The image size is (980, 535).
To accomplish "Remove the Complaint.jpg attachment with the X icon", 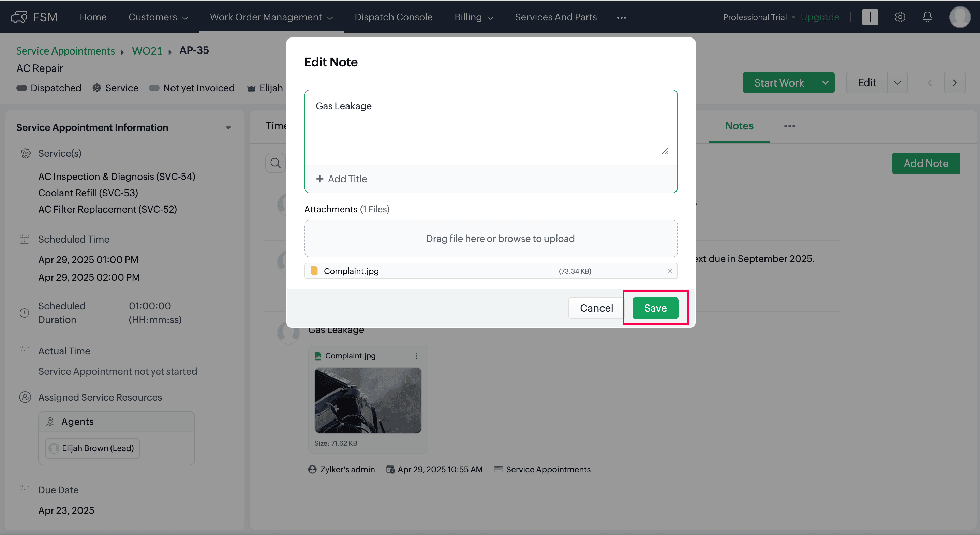I will pyautogui.click(x=669, y=271).
